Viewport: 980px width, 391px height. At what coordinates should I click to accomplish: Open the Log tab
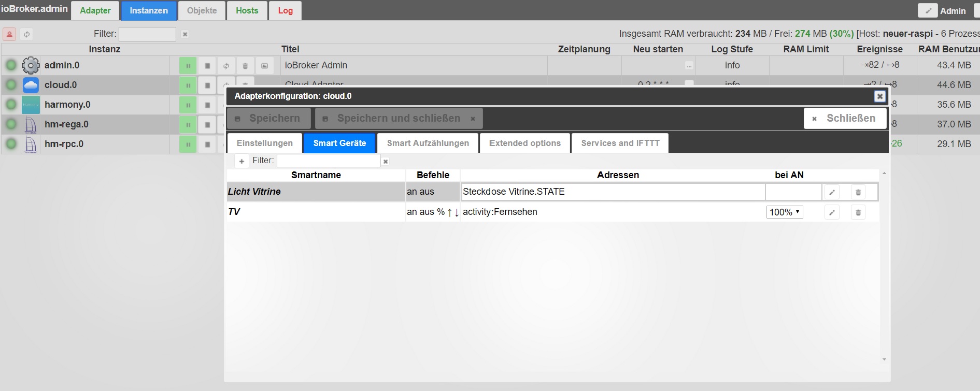coord(286,10)
